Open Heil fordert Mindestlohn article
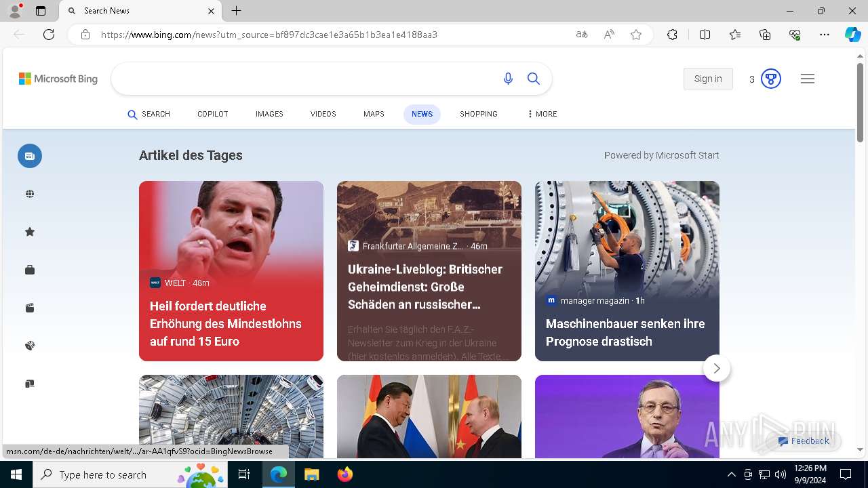The height and width of the screenshot is (488, 868). [x=231, y=270]
